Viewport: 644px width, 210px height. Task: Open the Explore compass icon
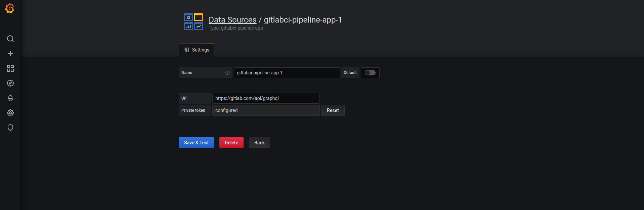coord(10,83)
